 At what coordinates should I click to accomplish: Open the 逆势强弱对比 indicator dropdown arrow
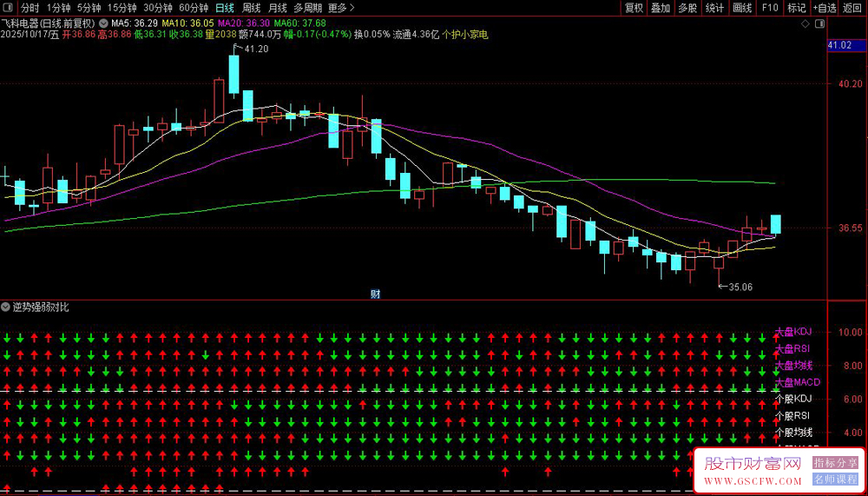5,307
